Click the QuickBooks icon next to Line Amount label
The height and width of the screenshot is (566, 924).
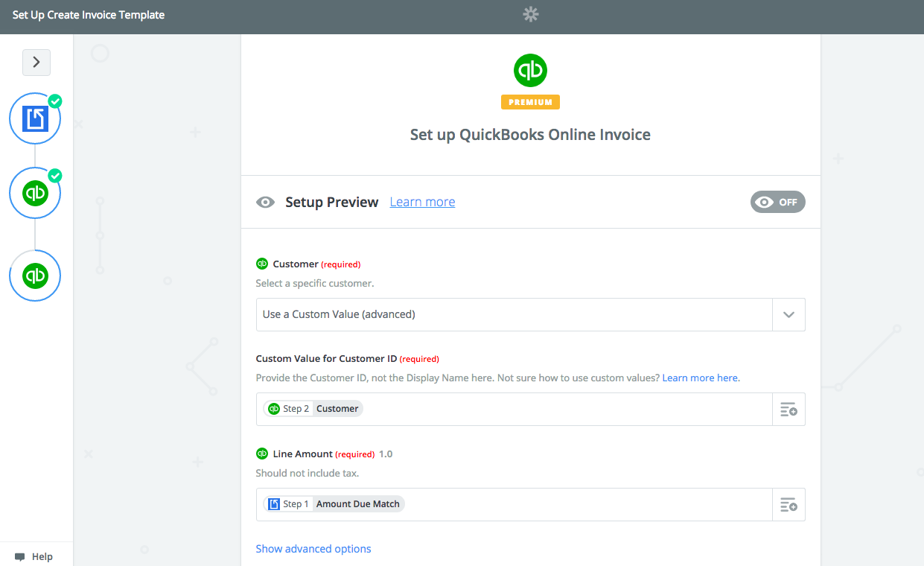point(262,454)
